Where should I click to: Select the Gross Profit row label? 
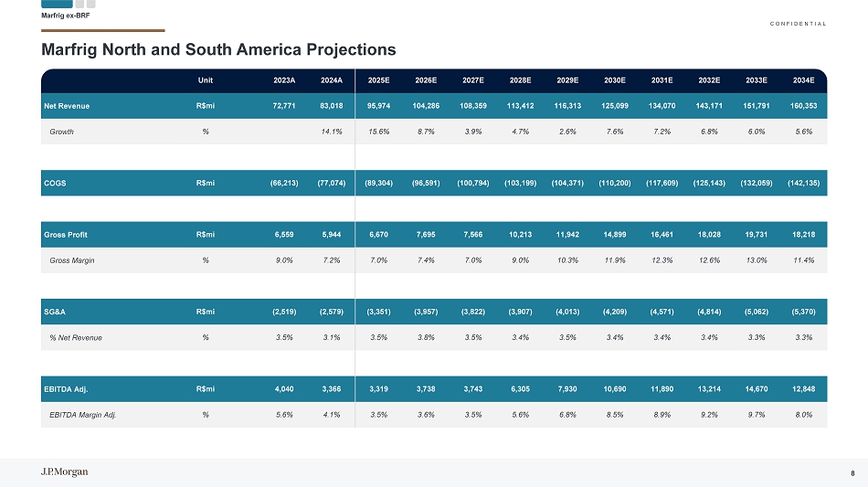(x=65, y=235)
